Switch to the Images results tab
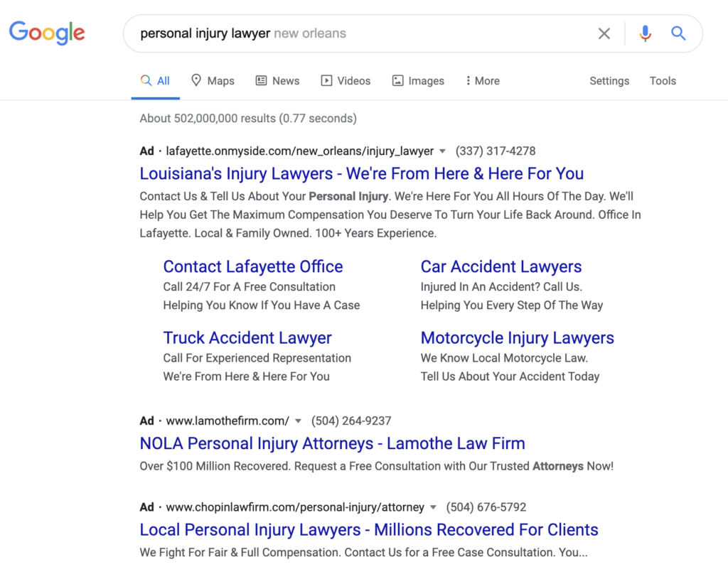This screenshot has width=728, height=574. click(418, 81)
